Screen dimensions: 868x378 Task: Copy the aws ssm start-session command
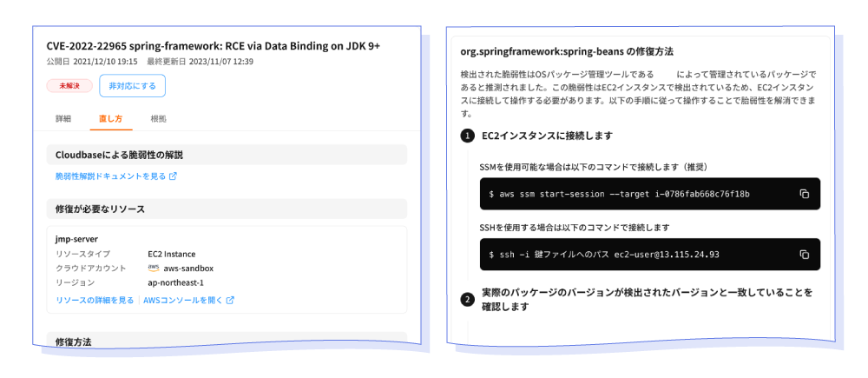click(805, 194)
